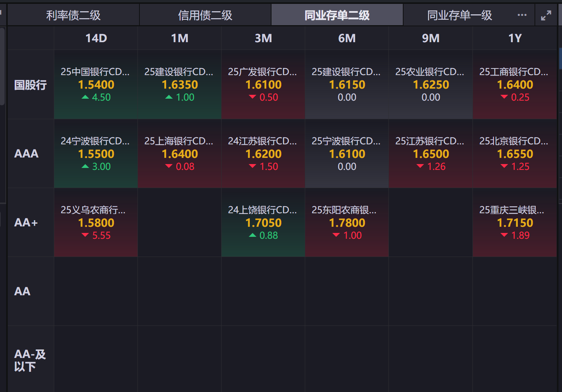Click the 14D column header
Screen dimensions: 562x392
coord(96,38)
